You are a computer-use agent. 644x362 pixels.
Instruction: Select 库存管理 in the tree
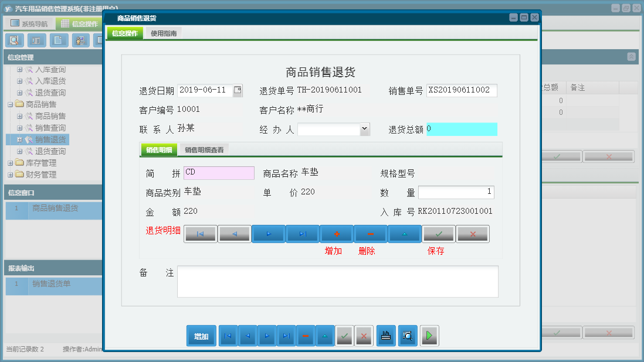[41, 163]
